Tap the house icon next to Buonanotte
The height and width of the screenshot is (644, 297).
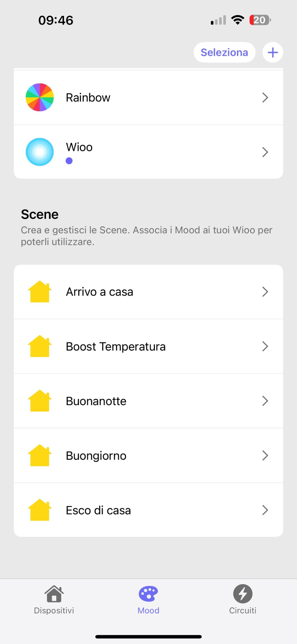[x=40, y=401]
